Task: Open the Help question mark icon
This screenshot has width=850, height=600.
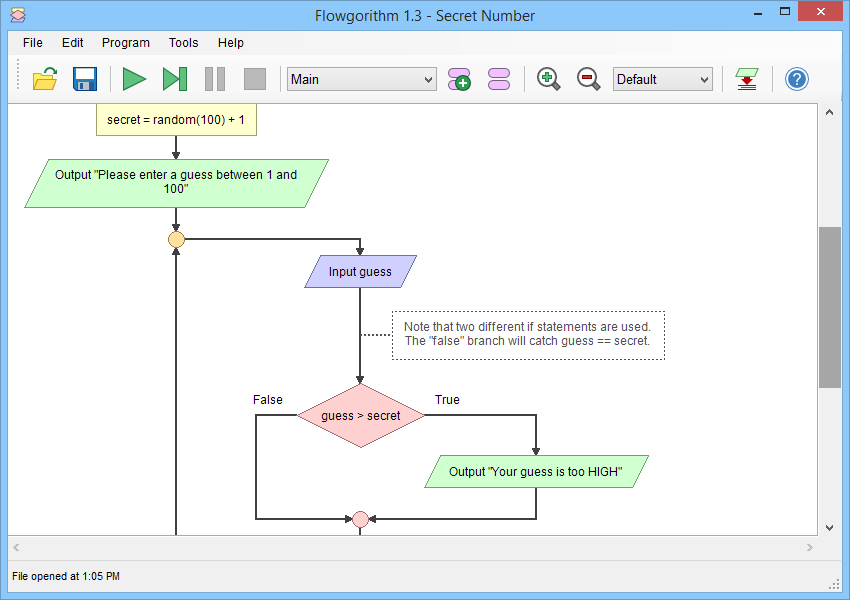Action: [x=796, y=79]
